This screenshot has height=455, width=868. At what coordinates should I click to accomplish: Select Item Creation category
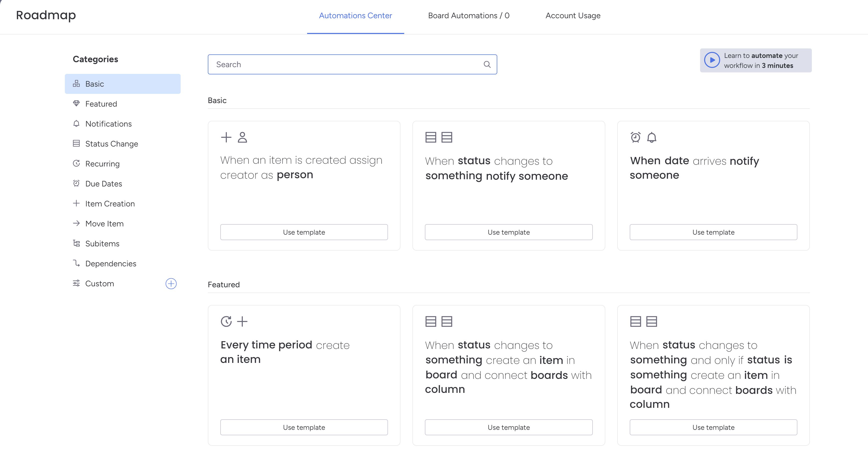110,204
